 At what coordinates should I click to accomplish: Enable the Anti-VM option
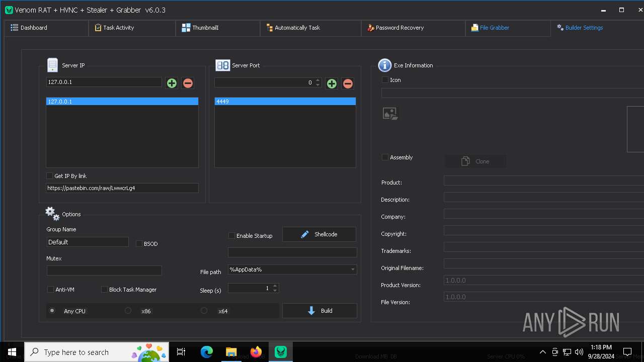pyautogui.click(x=50, y=289)
